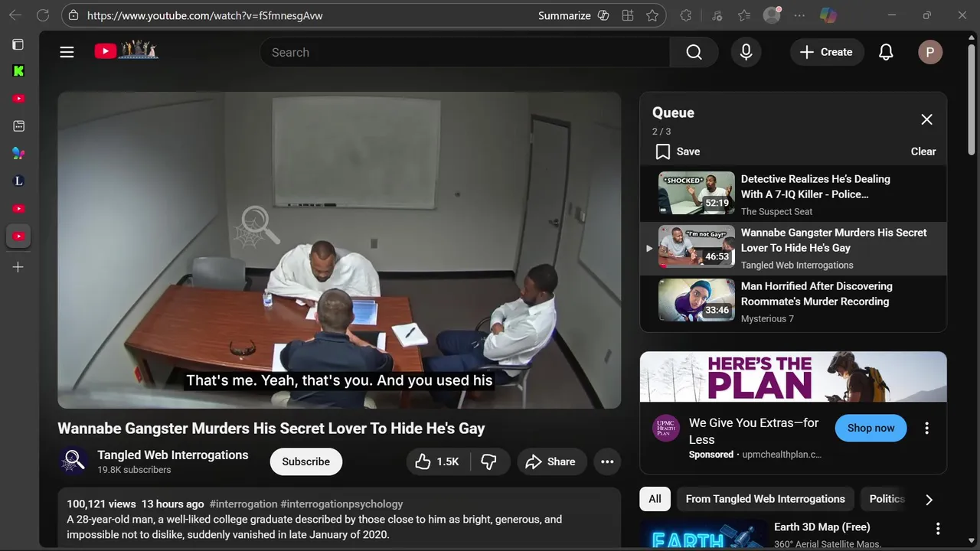Open Kick pinned tab

[x=18, y=71]
